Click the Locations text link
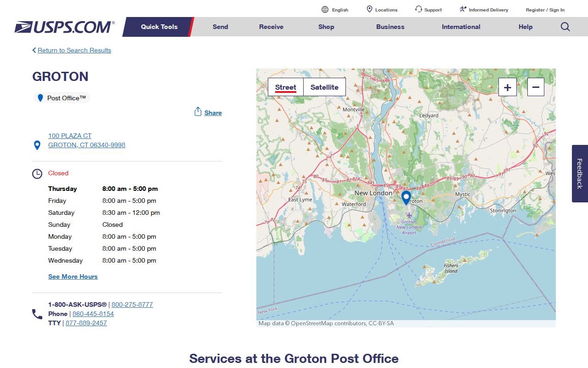Image resolution: width=588 pixels, height=368 pixels. click(386, 10)
